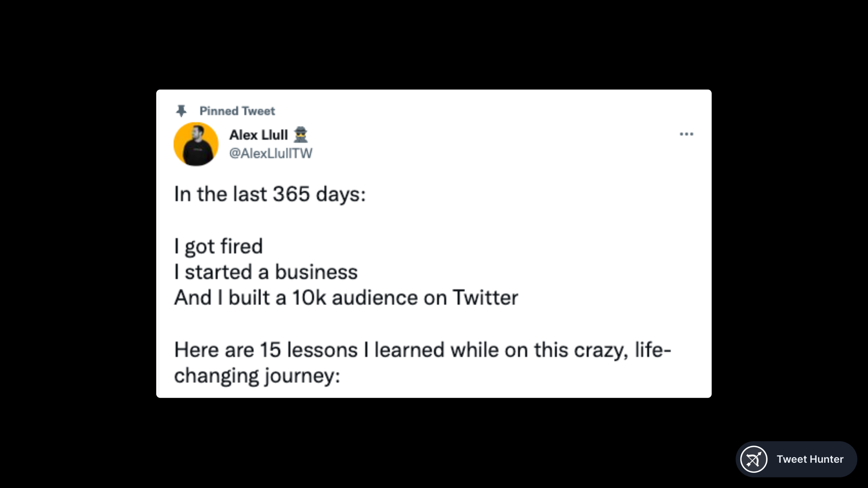Image resolution: width=868 pixels, height=488 pixels.
Task: Click the word "Twitter" in the tweet
Action: point(485,297)
